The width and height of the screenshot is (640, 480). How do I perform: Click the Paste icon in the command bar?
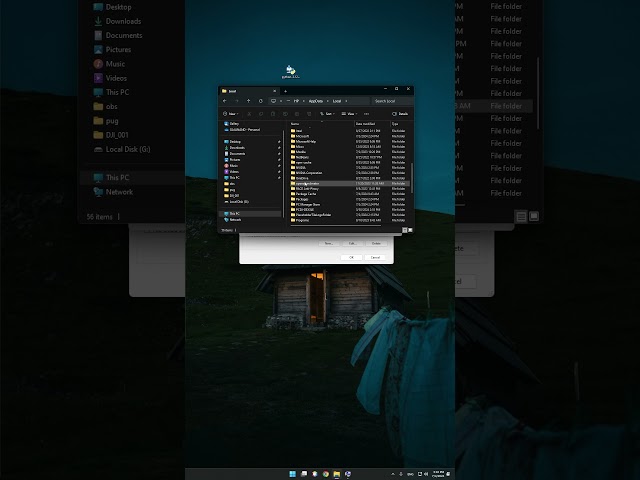(273, 114)
